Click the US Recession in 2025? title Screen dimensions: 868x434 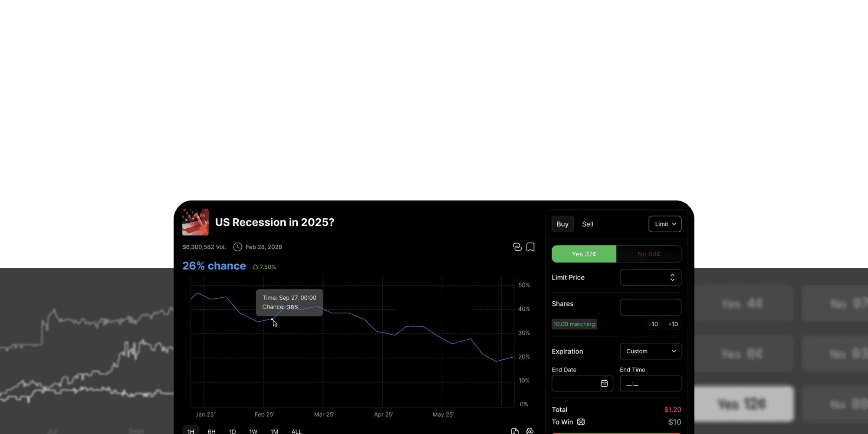pos(275,222)
